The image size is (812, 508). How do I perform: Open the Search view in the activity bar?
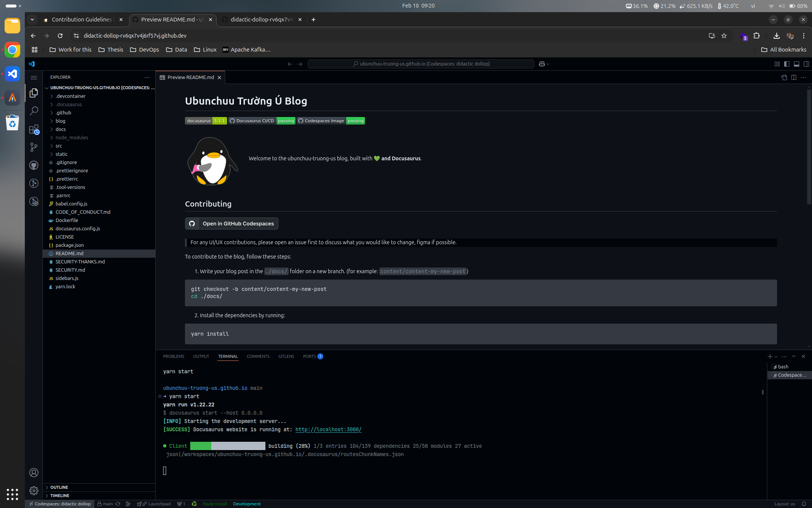click(34, 111)
